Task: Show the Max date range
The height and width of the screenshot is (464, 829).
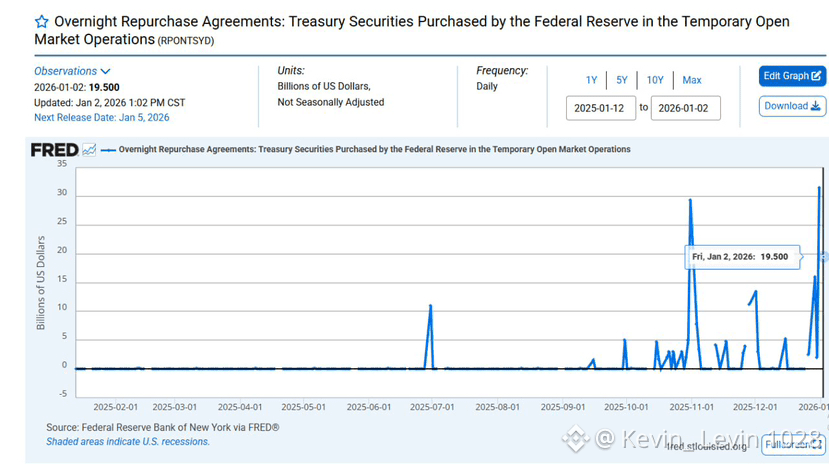Action: click(x=692, y=80)
